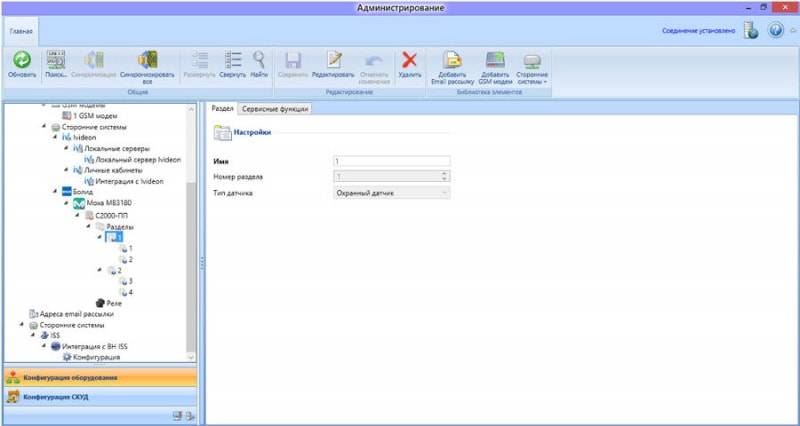
Task: Open the Сторонние системы ribbon dropdown
Action: point(532,68)
